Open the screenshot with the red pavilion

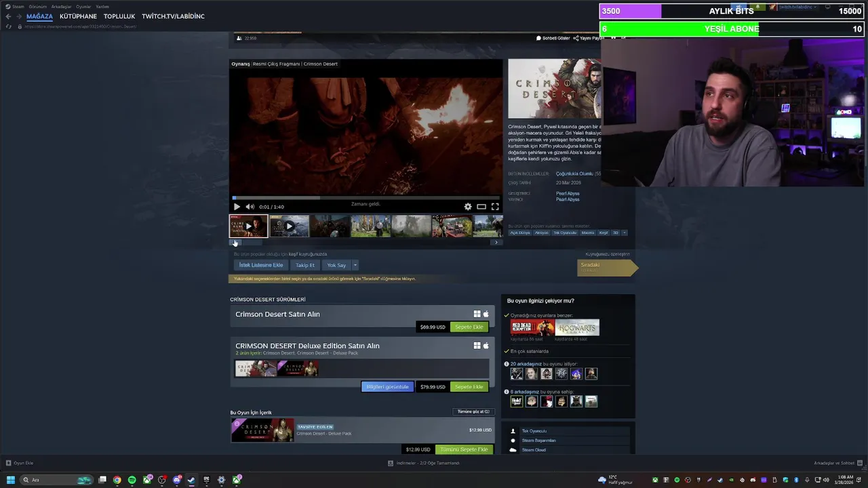(x=452, y=226)
